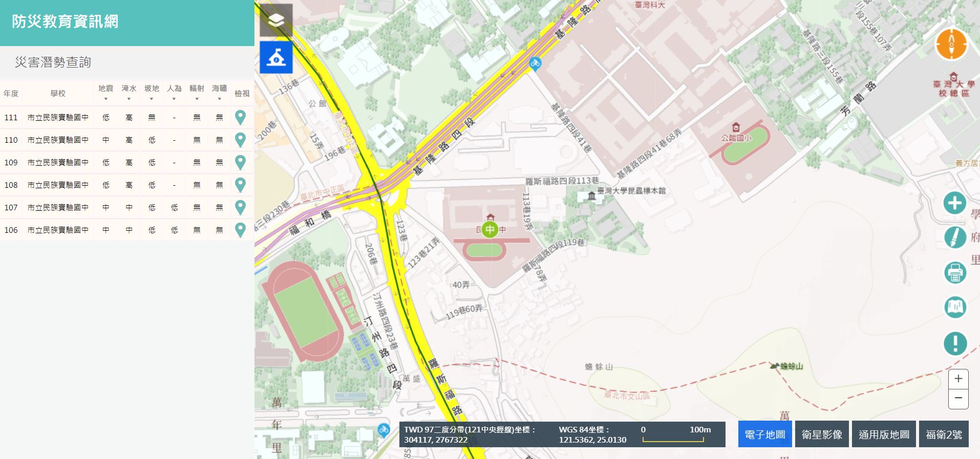Click the teal exclamation alert icon

tap(955, 343)
